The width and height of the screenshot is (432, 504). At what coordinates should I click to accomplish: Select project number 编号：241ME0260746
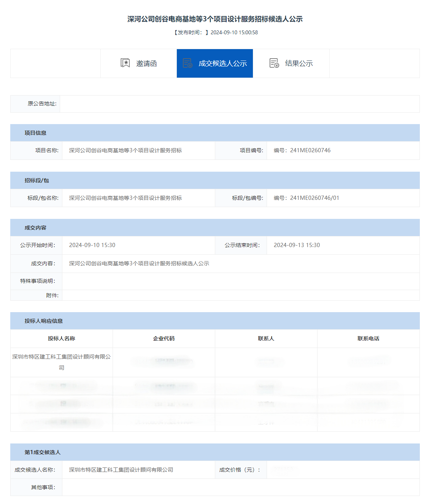(x=302, y=150)
